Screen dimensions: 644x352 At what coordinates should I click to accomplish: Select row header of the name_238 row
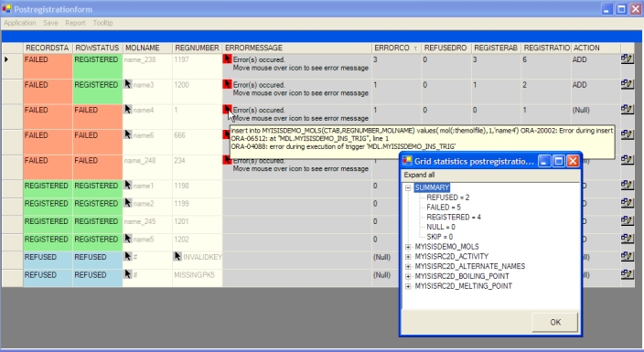tap(12, 66)
